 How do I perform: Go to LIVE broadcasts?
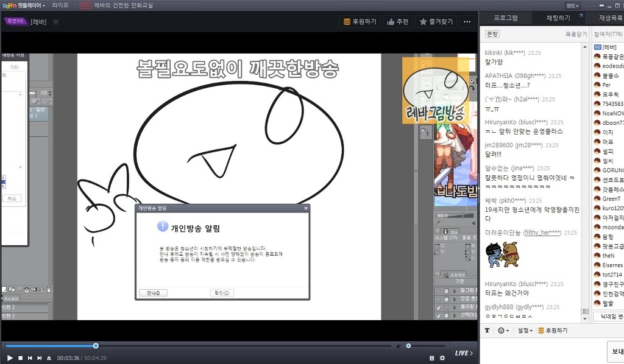[x=464, y=353]
